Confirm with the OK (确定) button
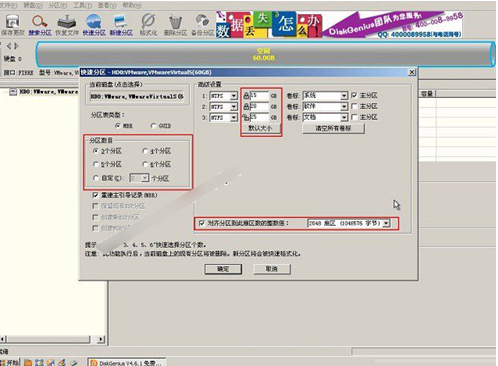The width and height of the screenshot is (498, 366). click(223, 269)
